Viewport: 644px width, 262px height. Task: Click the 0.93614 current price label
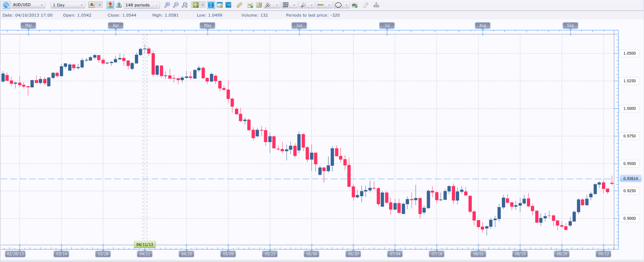pyautogui.click(x=630, y=179)
